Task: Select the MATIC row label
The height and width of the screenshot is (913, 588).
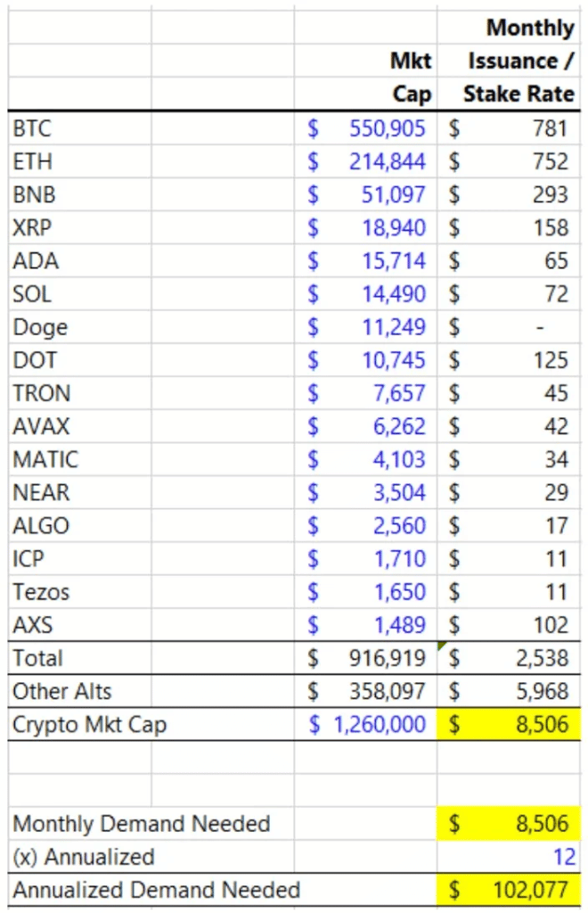Action: pyautogui.click(x=45, y=460)
